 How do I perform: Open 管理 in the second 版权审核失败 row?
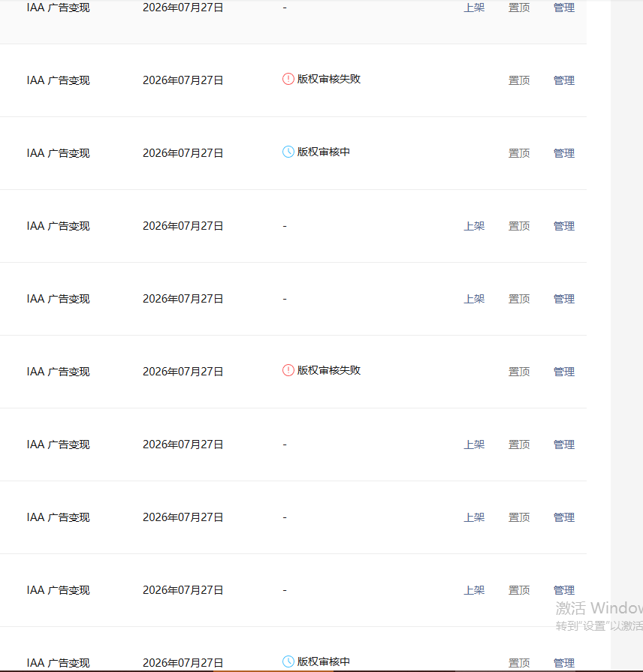564,372
